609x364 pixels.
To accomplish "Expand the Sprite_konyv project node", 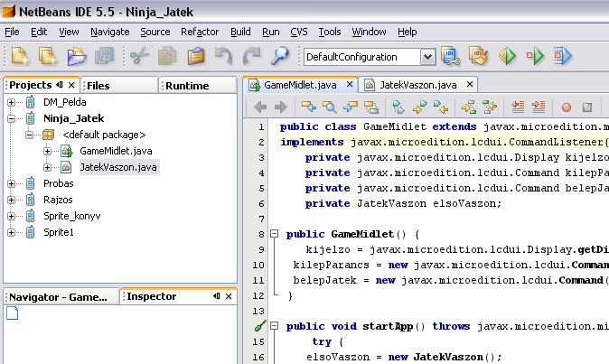I will [11, 217].
